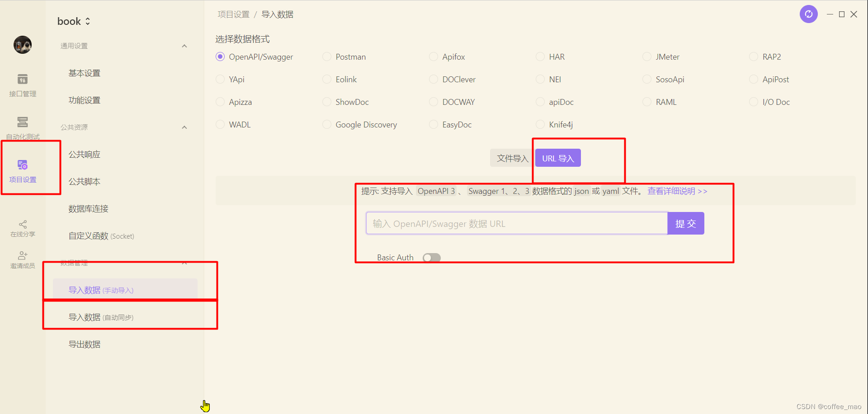The height and width of the screenshot is (414, 868).
Task: Click the OpenAPI/Swagger URL input field
Action: [515, 223]
